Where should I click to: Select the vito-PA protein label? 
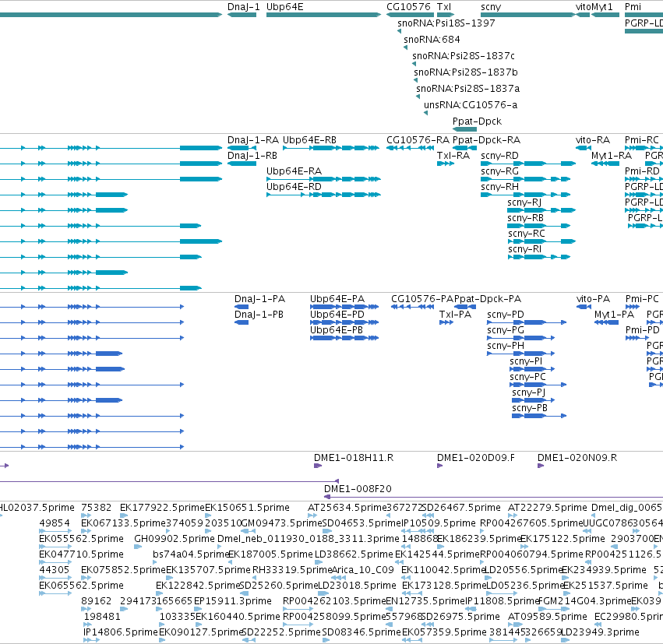click(x=593, y=299)
